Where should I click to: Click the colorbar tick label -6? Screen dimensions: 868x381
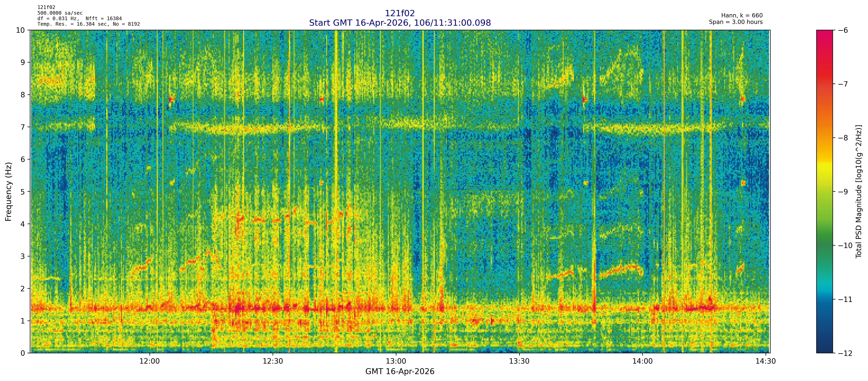tap(843, 30)
